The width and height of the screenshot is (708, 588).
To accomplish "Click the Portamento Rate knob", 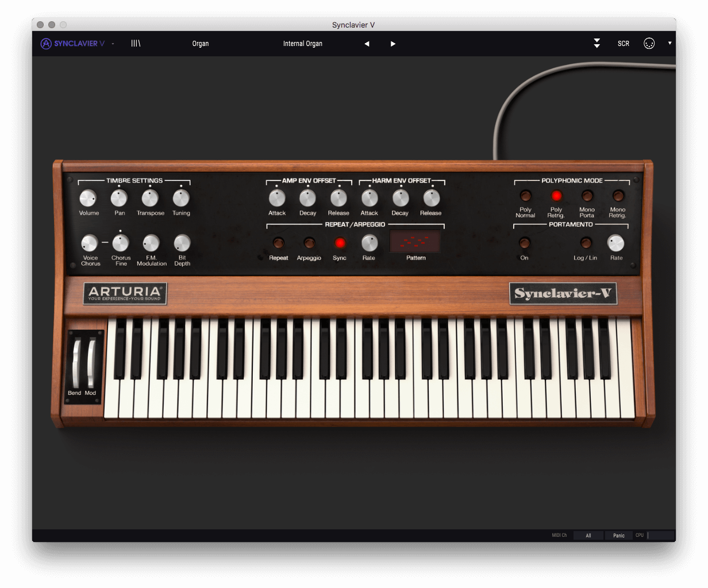I will coord(616,243).
